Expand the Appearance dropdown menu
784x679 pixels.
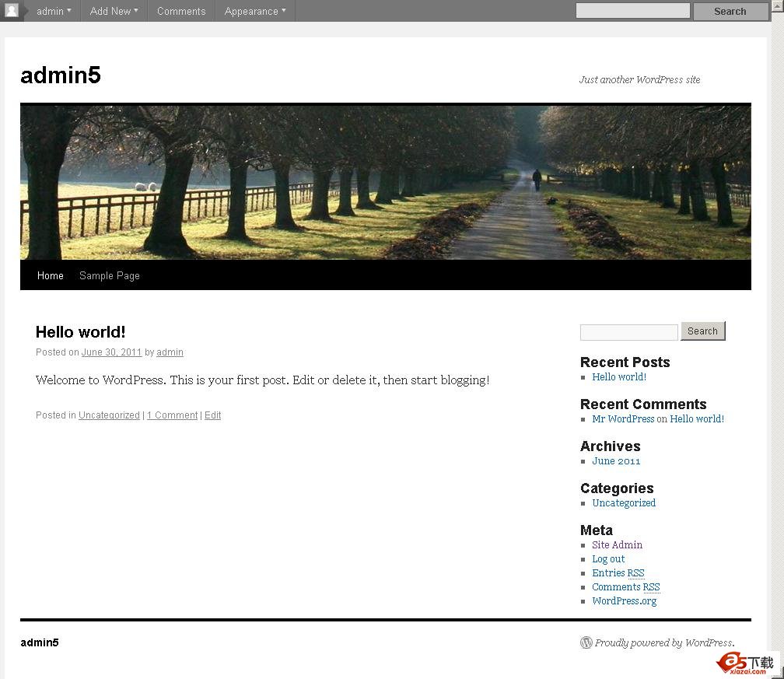(x=255, y=11)
